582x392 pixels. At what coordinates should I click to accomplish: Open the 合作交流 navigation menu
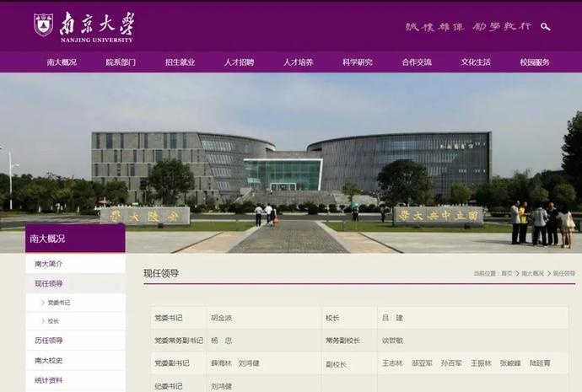point(417,62)
